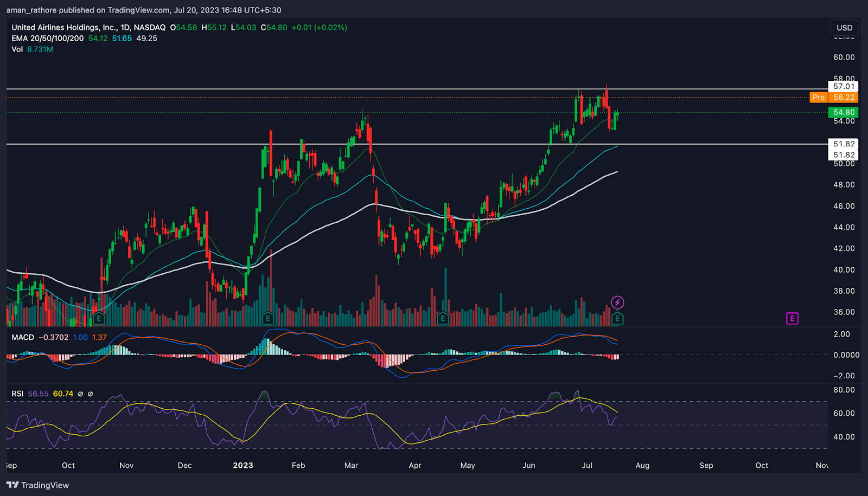Select the MACD indicator label
868x496 pixels.
click(x=23, y=337)
